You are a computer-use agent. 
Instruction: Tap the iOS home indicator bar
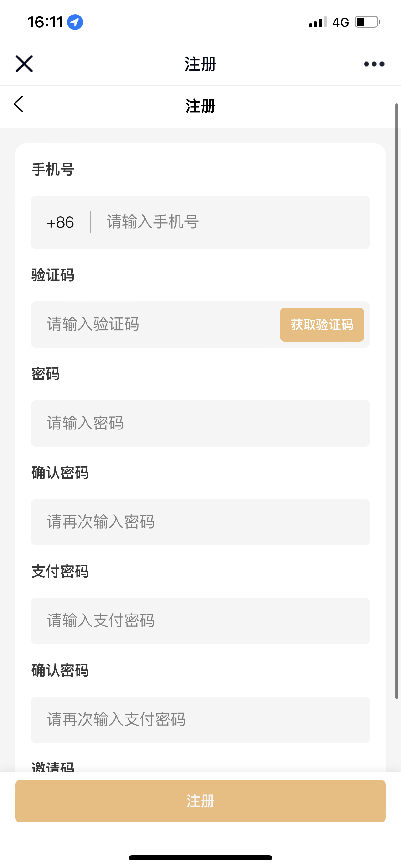tap(200, 858)
